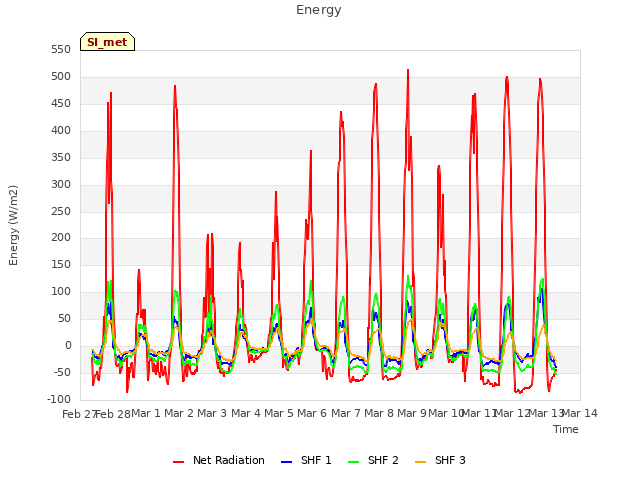Click the 200 y-axis tick label
Viewport: 640px width, 480px height.
(x=61, y=238)
